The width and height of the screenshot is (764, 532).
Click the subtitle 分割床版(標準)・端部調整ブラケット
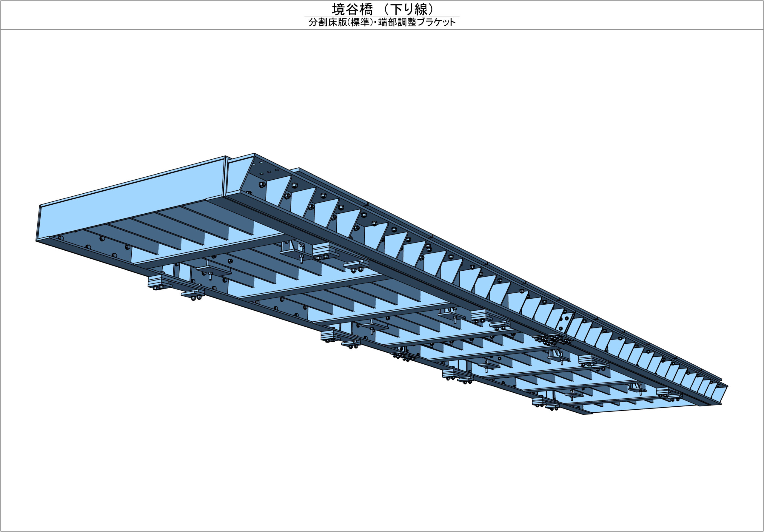coord(382,22)
